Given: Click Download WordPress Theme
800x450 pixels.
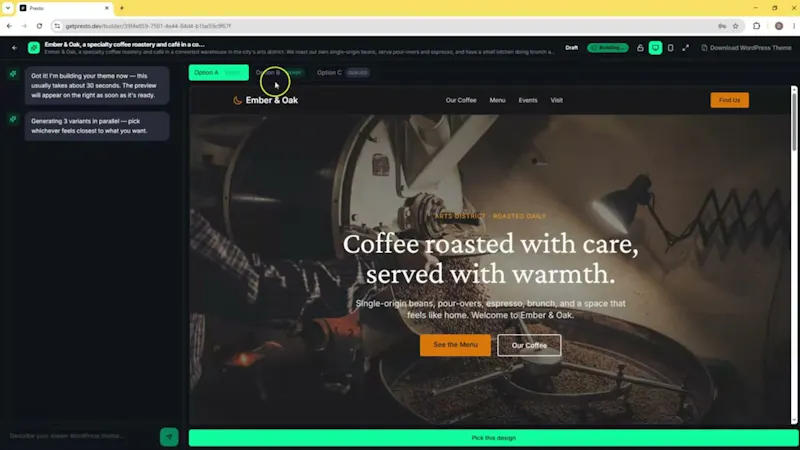Looking at the screenshot, I should pyautogui.click(x=746, y=48).
